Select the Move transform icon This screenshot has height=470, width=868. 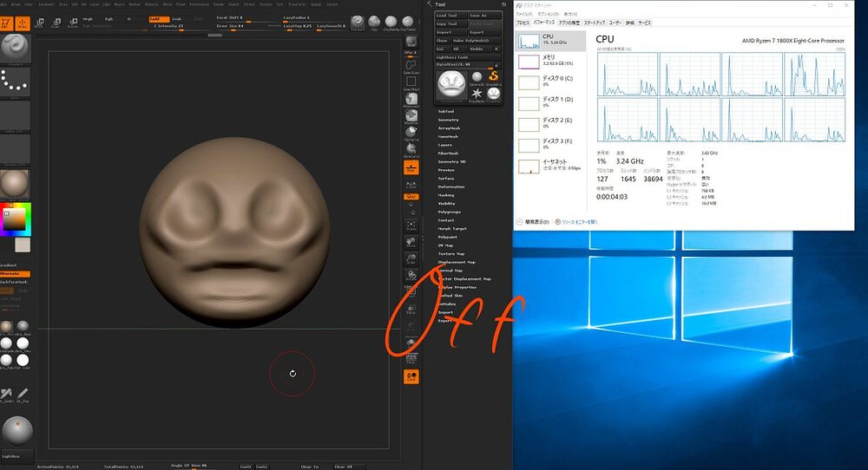(39, 23)
